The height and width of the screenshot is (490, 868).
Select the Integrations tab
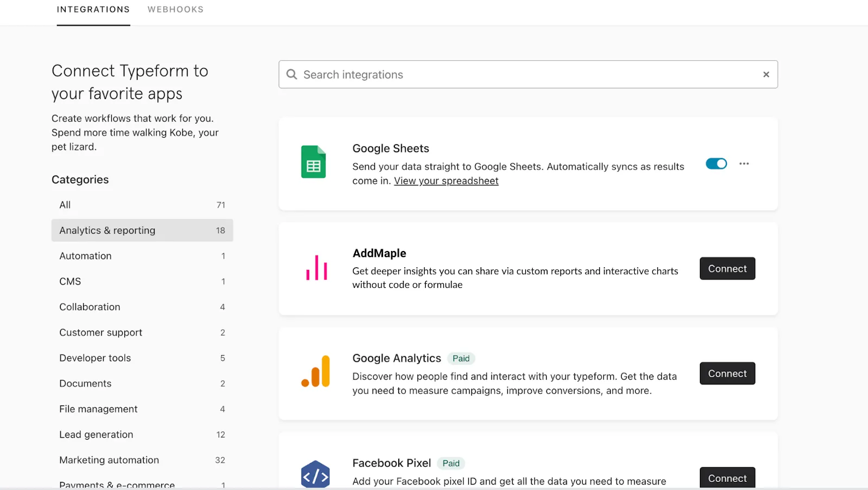tap(93, 10)
